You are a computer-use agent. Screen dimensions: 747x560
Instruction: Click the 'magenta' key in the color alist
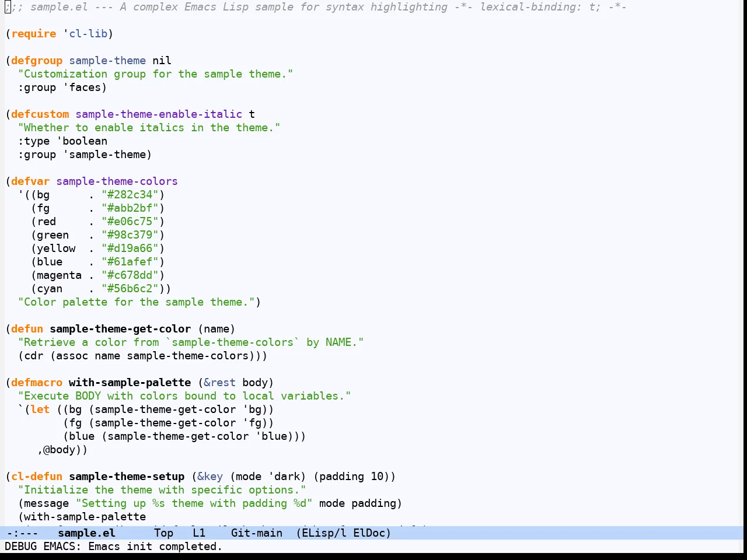click(59, 275)
